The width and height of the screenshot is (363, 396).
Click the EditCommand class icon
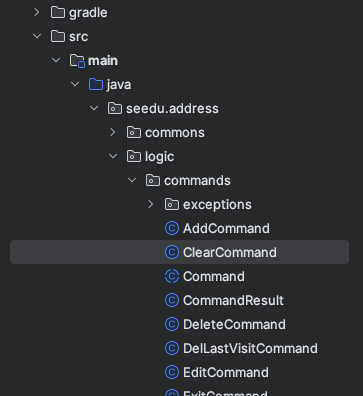pyautogui.click(x=172, y=372)
